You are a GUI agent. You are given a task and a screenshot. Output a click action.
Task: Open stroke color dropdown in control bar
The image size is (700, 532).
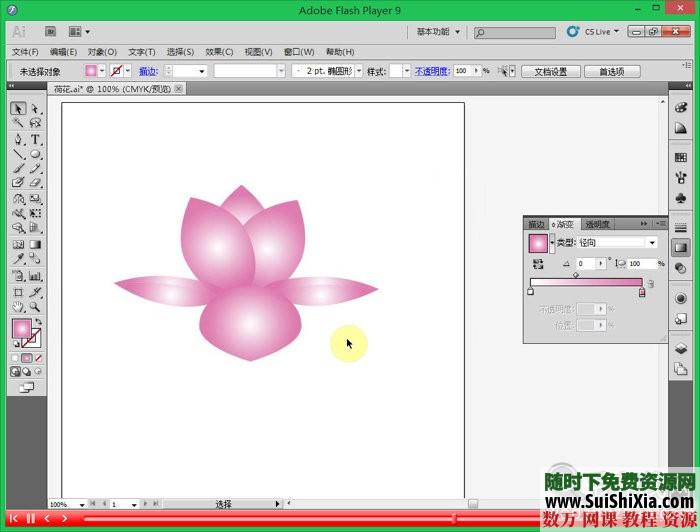(128, 71)
